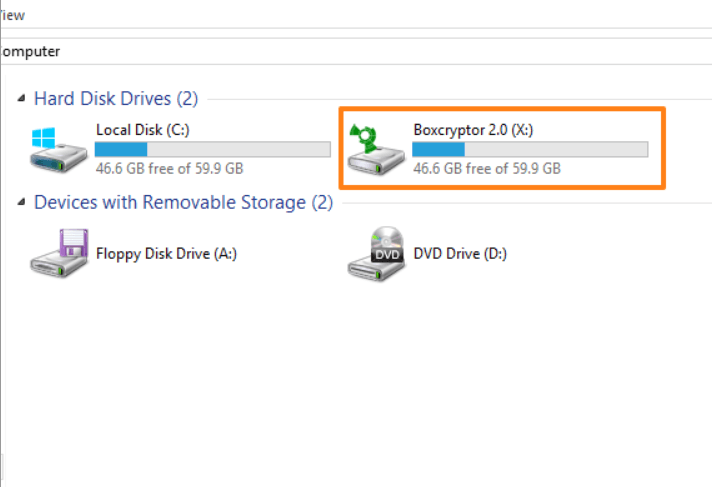712x487 pixels.
Task: Click blank area below the removable storage devices
Action: 350,380
